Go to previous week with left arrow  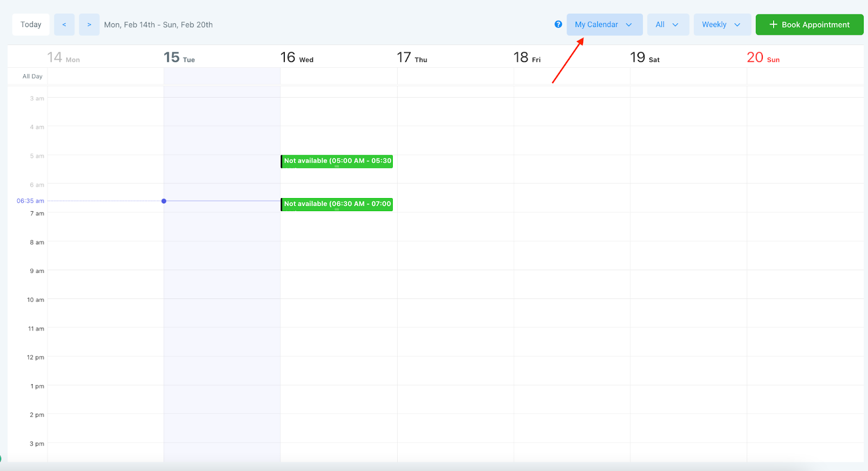tap(64, 25)
